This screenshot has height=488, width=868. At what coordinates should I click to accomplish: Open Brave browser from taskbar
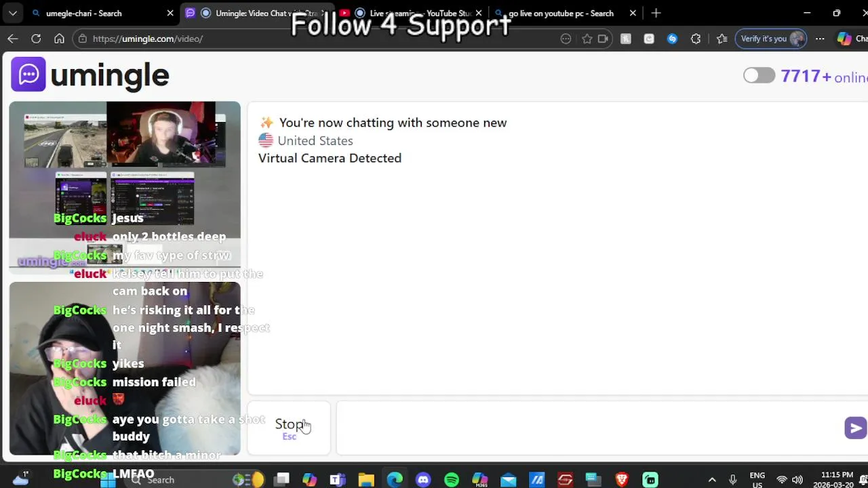tap(622, 480)
